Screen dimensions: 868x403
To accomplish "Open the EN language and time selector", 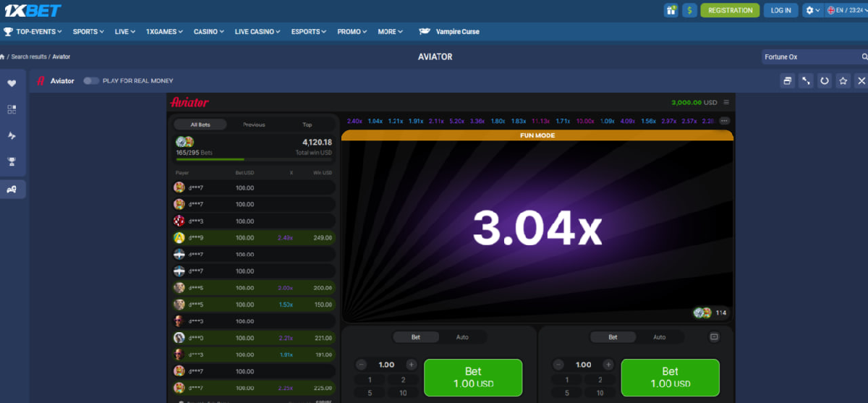I will point(846,10).
